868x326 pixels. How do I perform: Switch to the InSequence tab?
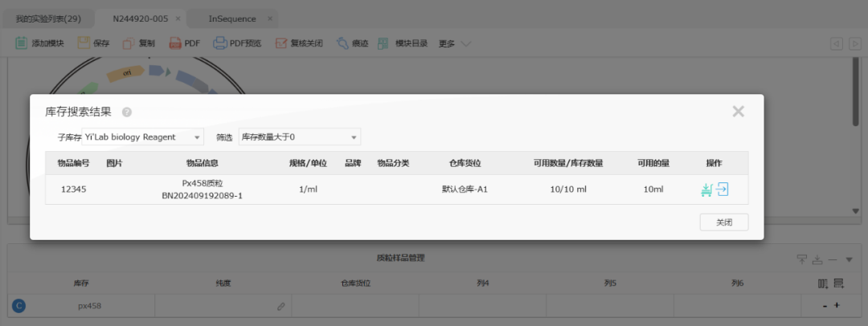pos(232,18)
